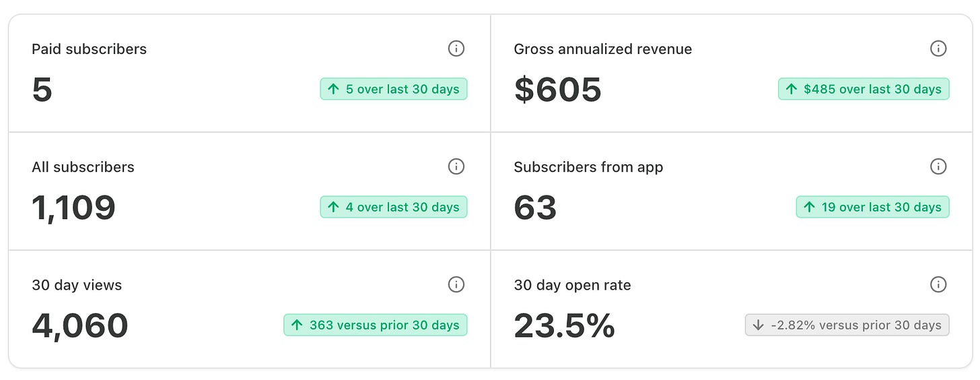
Task: Click the '30 day views' label
Action: point(77,285)
